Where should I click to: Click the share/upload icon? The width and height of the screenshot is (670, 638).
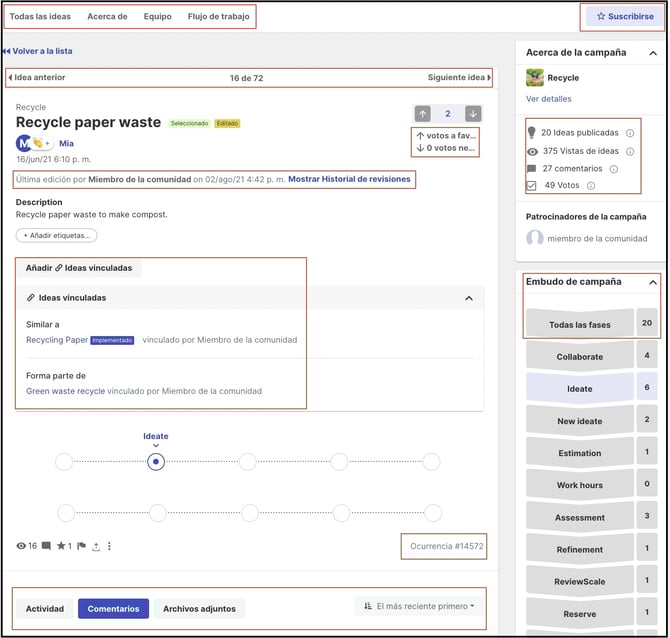(95, 546)
